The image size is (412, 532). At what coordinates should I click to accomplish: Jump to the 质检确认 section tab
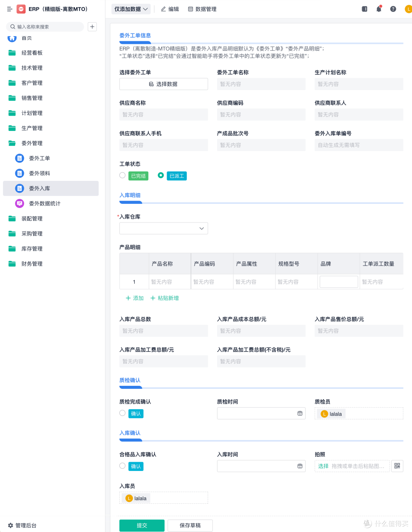pos(130,380)
